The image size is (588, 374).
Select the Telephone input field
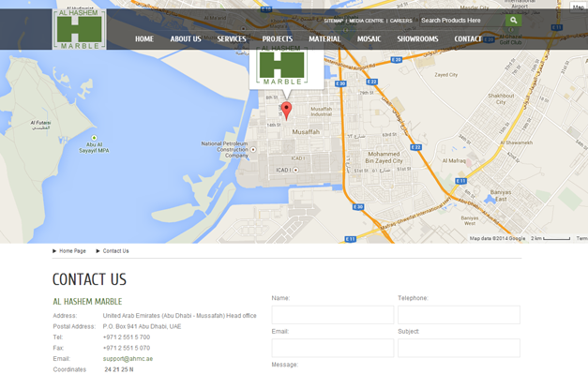click(459, 315)
